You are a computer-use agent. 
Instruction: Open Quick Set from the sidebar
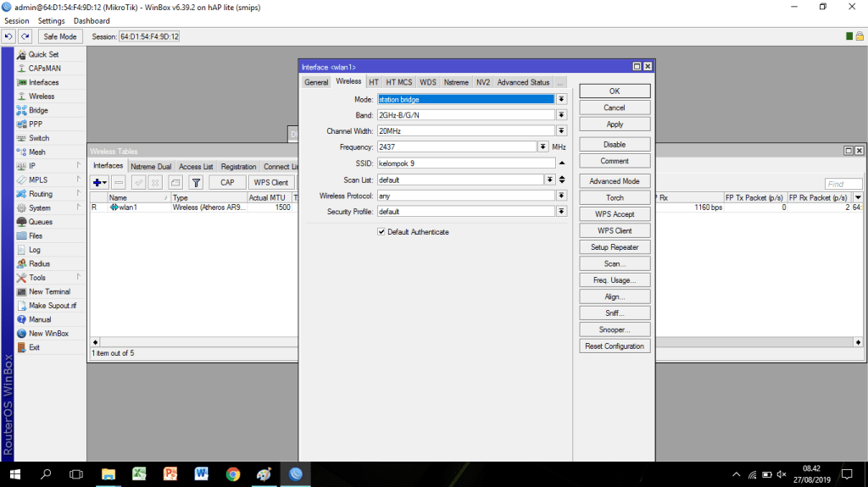(43, 54)
